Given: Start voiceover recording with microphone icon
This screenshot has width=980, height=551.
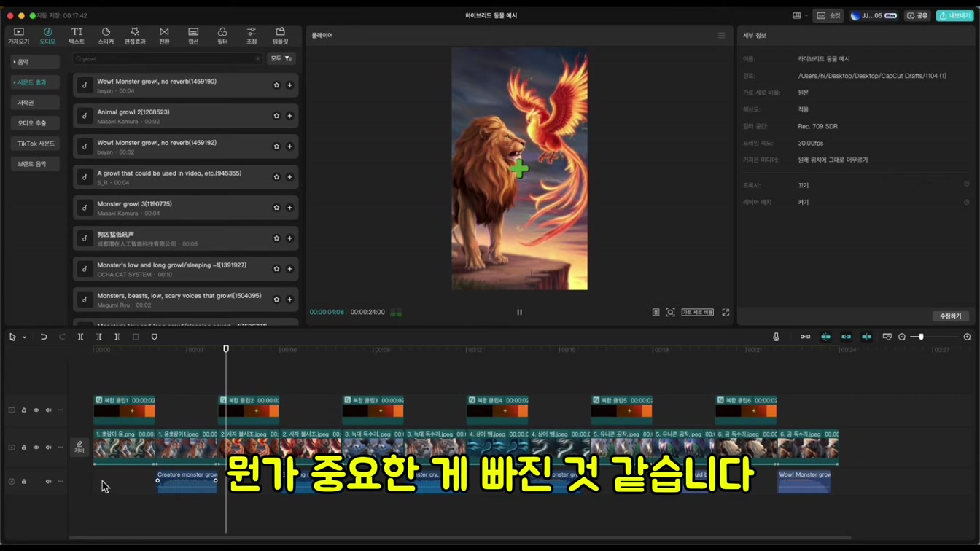Looking at the screenshot, I should [x=776, y=337].
